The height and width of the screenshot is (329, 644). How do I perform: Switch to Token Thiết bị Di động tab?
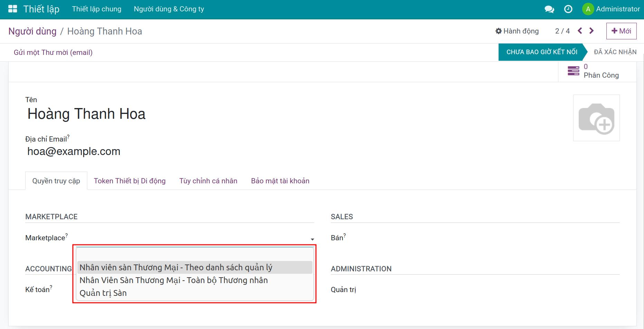[130, 181]
